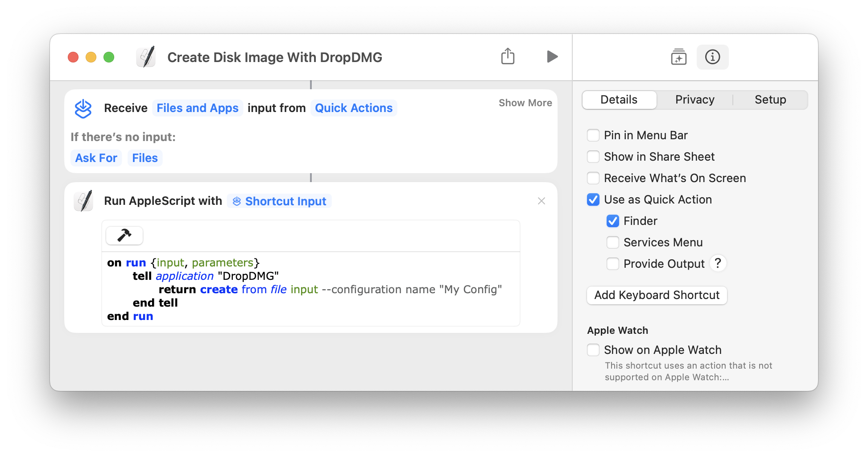868x457 pixels.
Task: Expand the receive options with Show More
Action: (525, 103)
